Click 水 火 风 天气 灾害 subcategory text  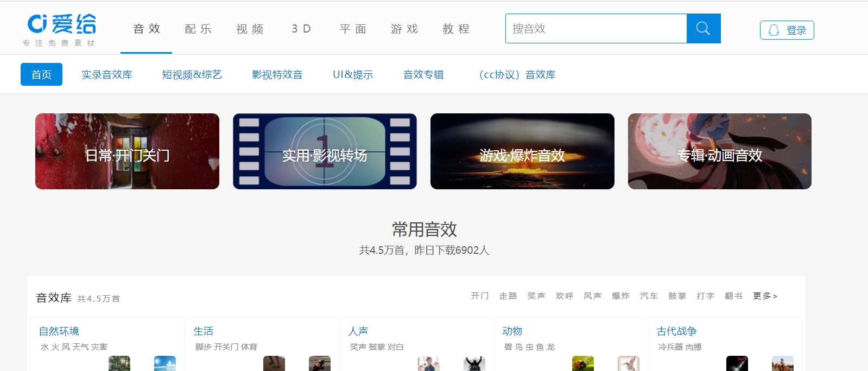(x=74, y=347)
